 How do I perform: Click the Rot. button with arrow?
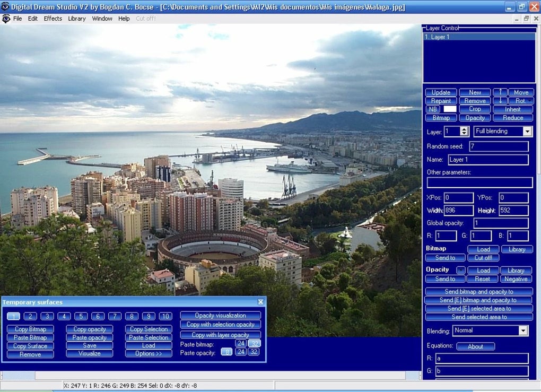point(521,100)
